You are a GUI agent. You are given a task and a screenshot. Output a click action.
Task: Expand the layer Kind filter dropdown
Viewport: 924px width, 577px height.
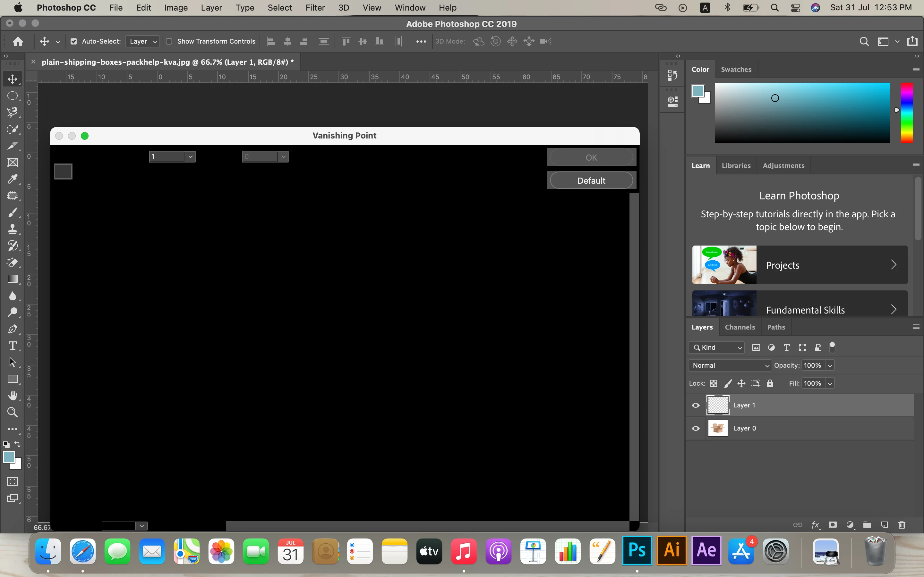(x=717, y=347)
